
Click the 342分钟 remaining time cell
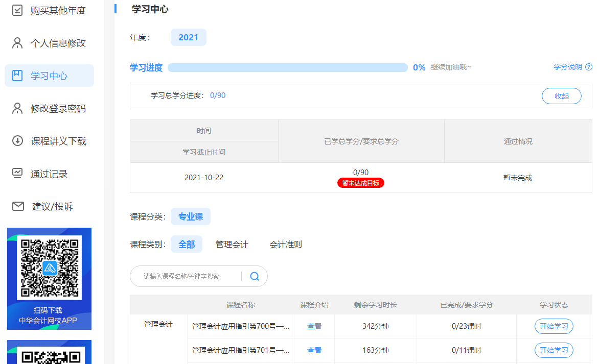tap(376, 326)
